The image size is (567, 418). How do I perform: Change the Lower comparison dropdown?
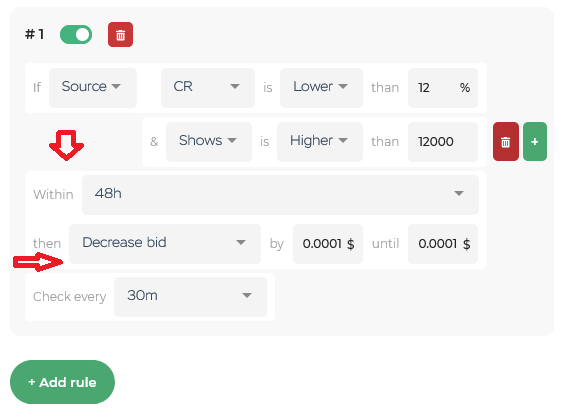(x=321, y=88)
